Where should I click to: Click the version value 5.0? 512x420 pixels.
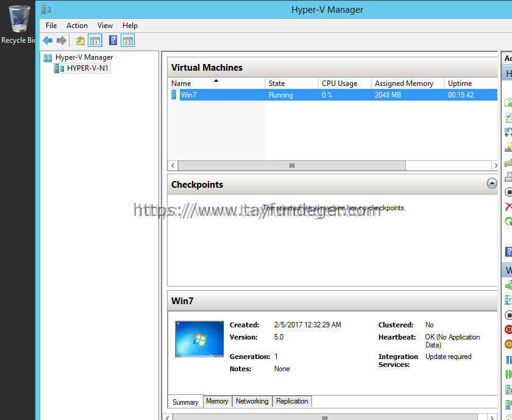279,337
